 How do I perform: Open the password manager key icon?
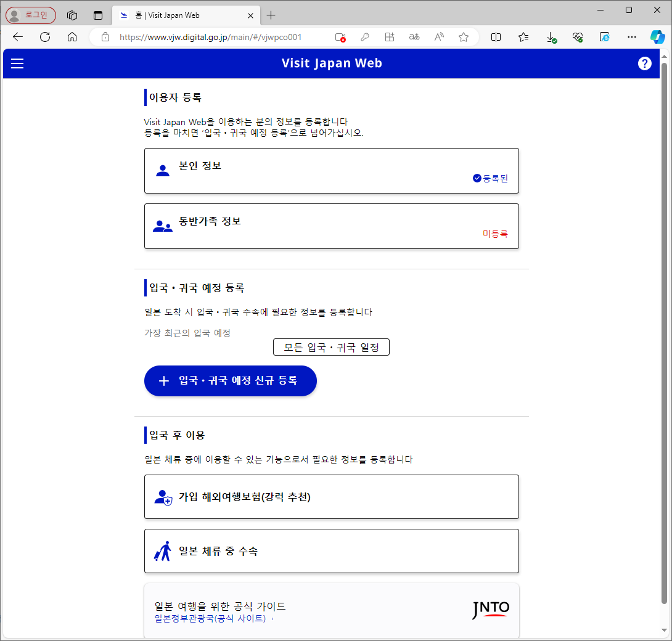pyautogui.click(x=365, y=37)
